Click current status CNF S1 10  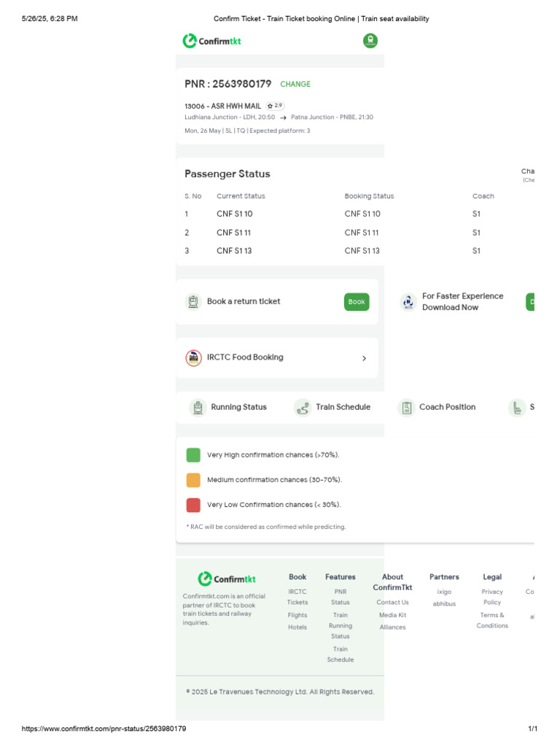pos(234,214)
